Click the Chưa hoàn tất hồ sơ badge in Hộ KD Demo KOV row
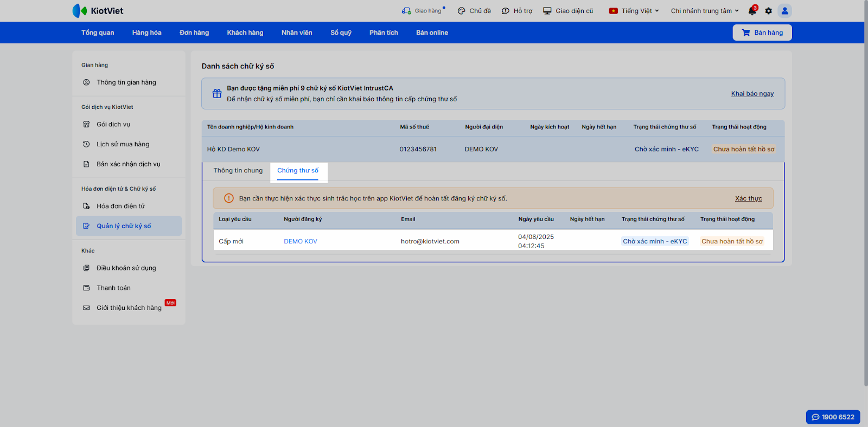This screenshot has height=427, width=868. [x=744, y=149]
